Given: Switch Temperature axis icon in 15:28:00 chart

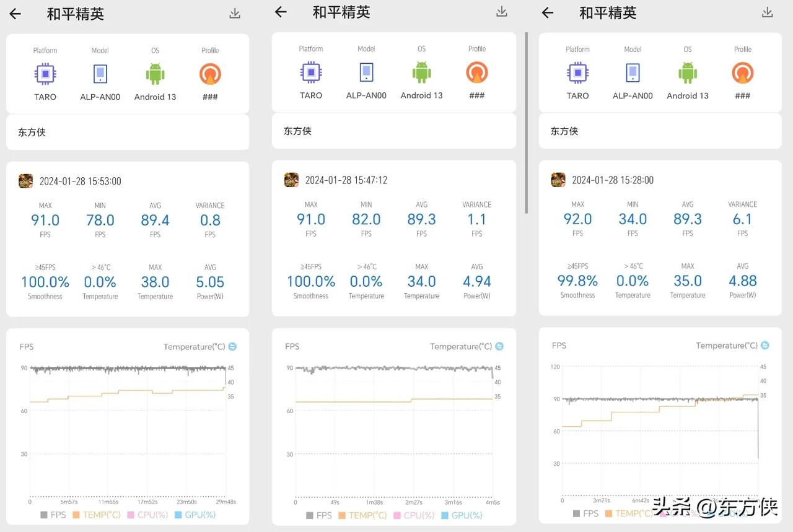Looking at the screenshot, I should [765, 345].
